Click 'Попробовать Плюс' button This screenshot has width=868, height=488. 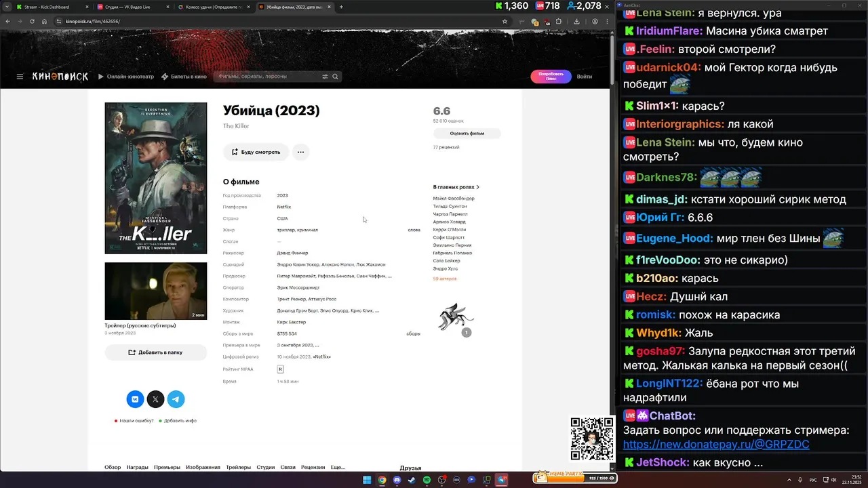(551, 77)
